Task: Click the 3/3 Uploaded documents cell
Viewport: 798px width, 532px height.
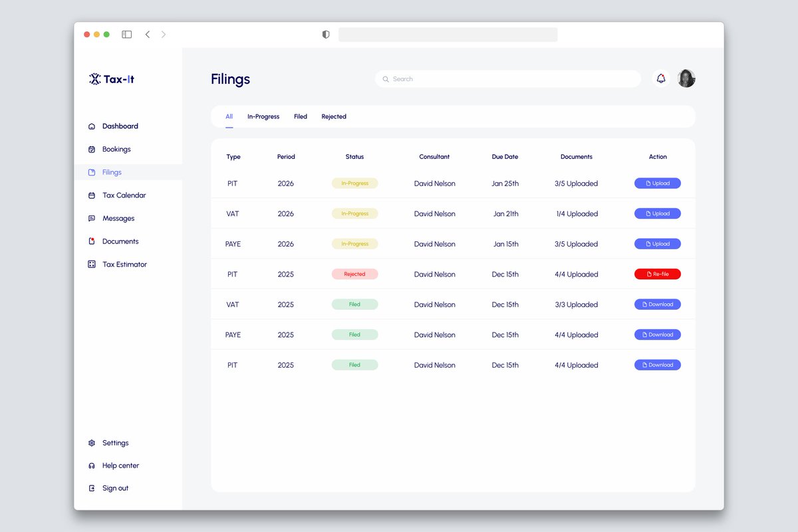Action: pyautogui.click(x=577, y=305)
